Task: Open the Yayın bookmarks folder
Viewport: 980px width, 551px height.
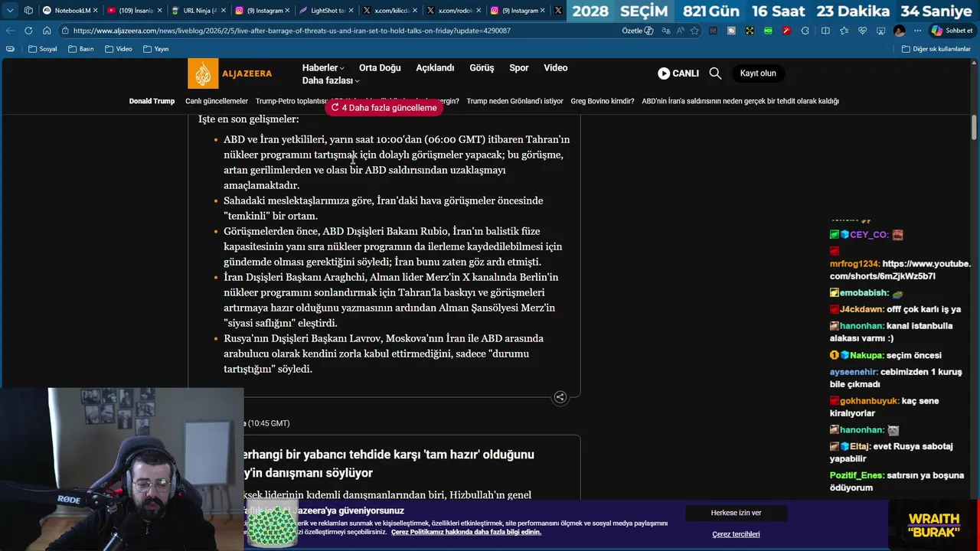Action: [x=156, y=49]
